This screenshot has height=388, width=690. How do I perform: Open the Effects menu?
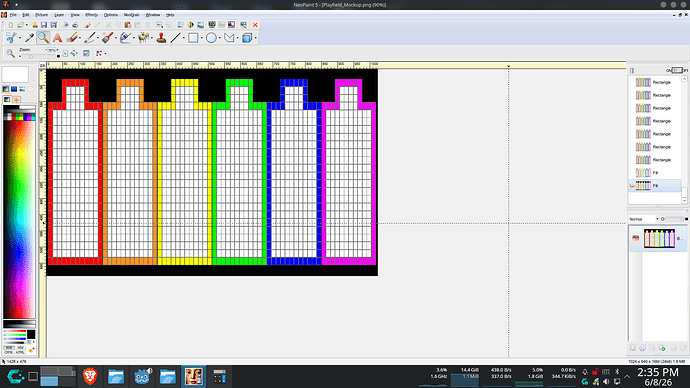point(92,15)
